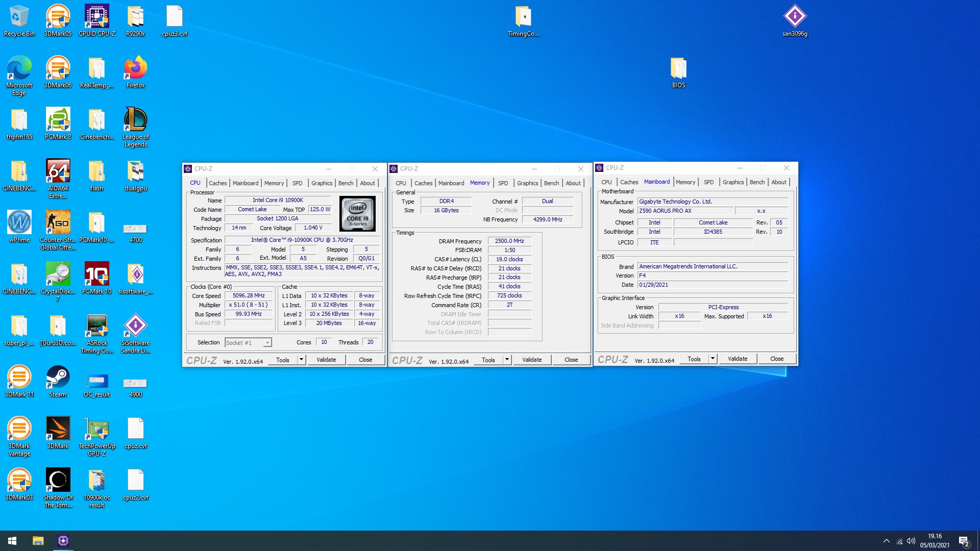Click the Multiplier value x 51.0 (8 - 51)

coord(249,305)
